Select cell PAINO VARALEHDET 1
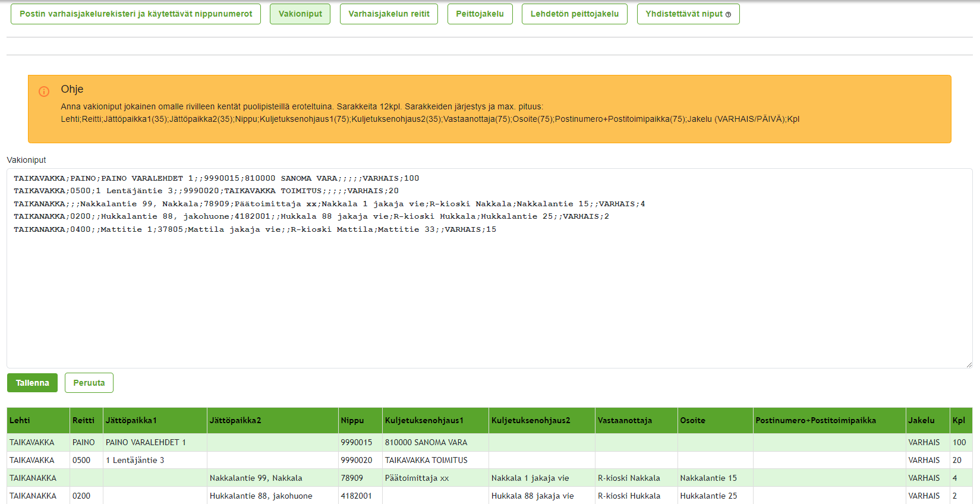Viewport: 980px width, 504px height. (155, 442)
